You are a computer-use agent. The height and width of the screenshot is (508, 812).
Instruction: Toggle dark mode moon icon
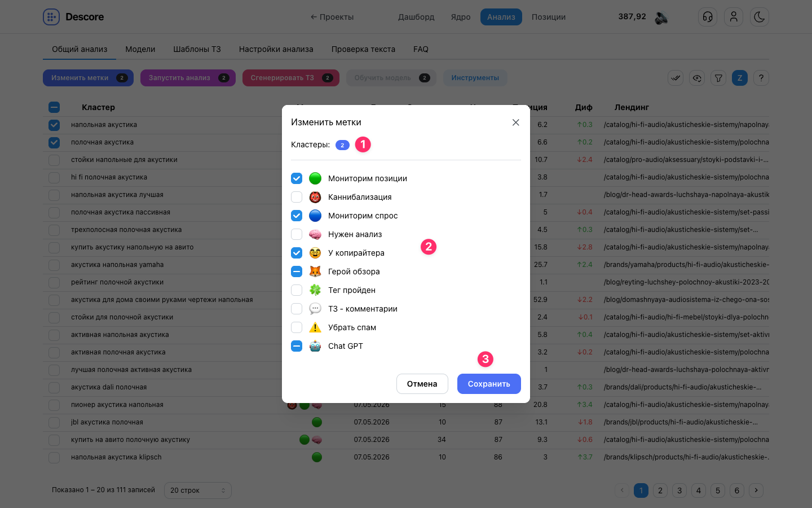[760, 17]
